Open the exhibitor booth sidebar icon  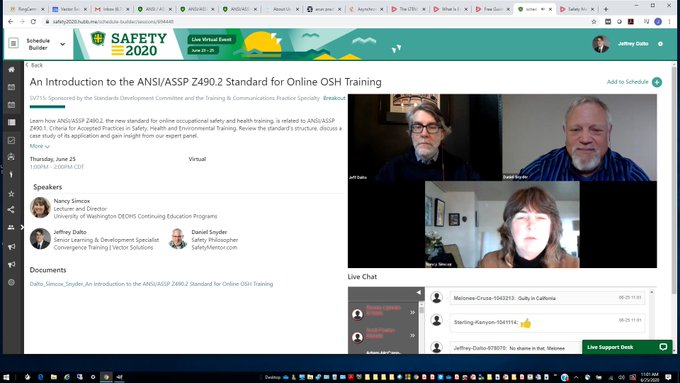12,157
